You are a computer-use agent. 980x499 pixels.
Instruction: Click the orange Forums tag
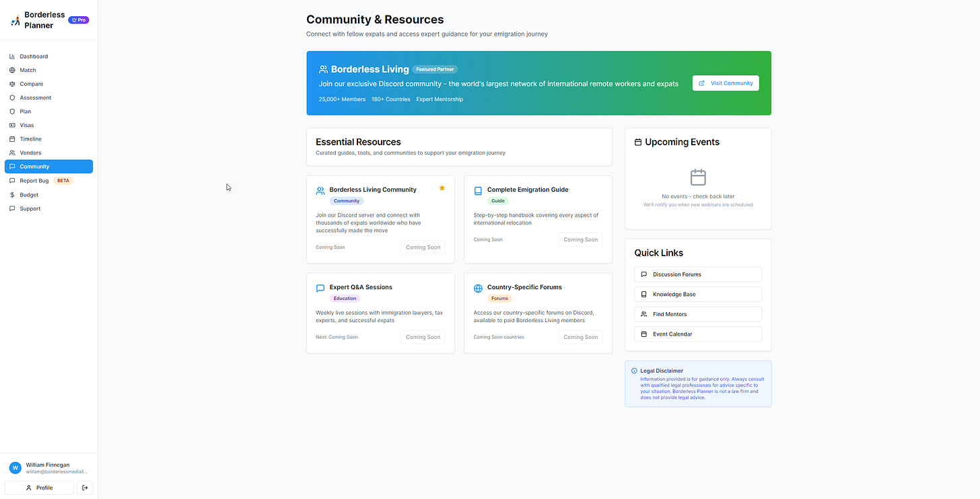point(499,299)
